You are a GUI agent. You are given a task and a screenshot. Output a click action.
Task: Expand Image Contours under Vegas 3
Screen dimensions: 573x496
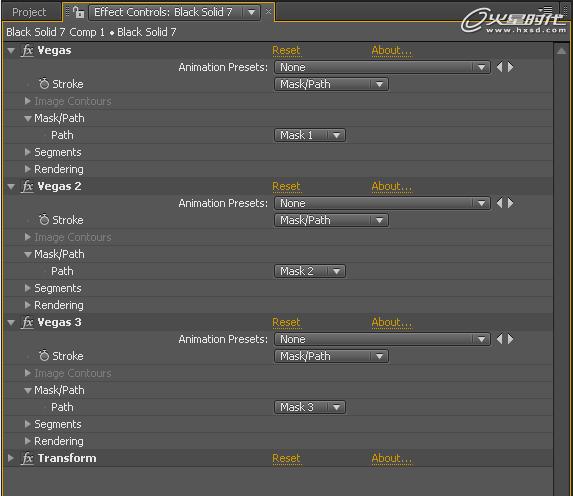coord(27,373)
